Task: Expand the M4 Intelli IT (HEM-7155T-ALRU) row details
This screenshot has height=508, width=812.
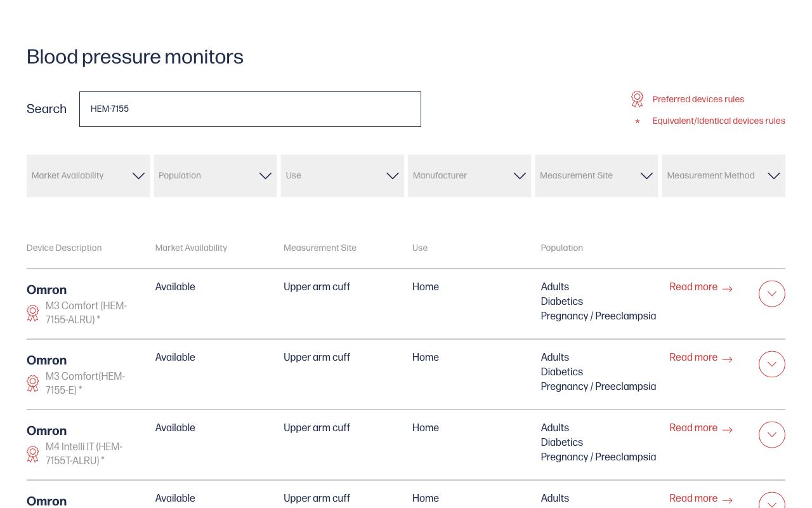Action: (x=772, y=434)
